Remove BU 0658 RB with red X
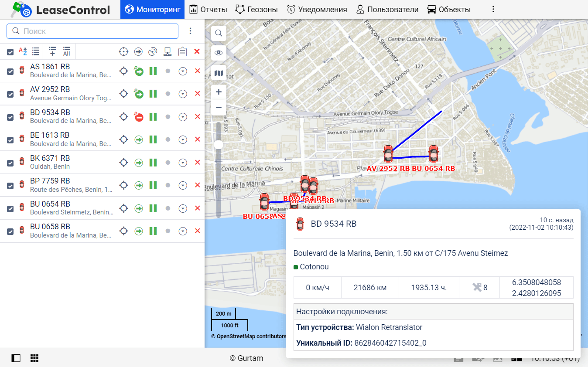The height and width of the screenshot is (367, 588). pos(197,231)
